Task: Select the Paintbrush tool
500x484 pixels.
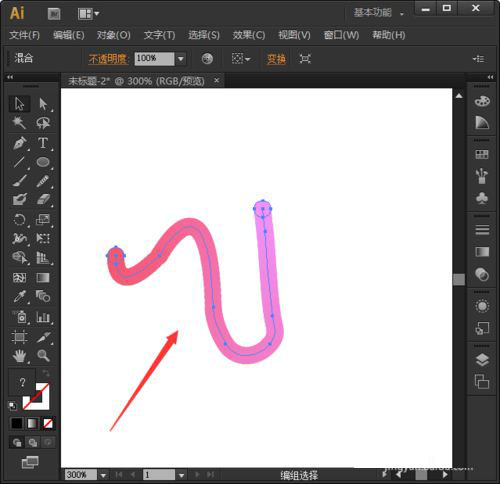Action: pos(19,181)
